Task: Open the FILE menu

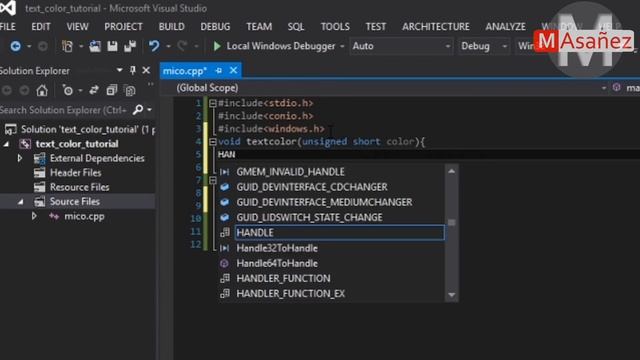Action: [x=8, y=27]
